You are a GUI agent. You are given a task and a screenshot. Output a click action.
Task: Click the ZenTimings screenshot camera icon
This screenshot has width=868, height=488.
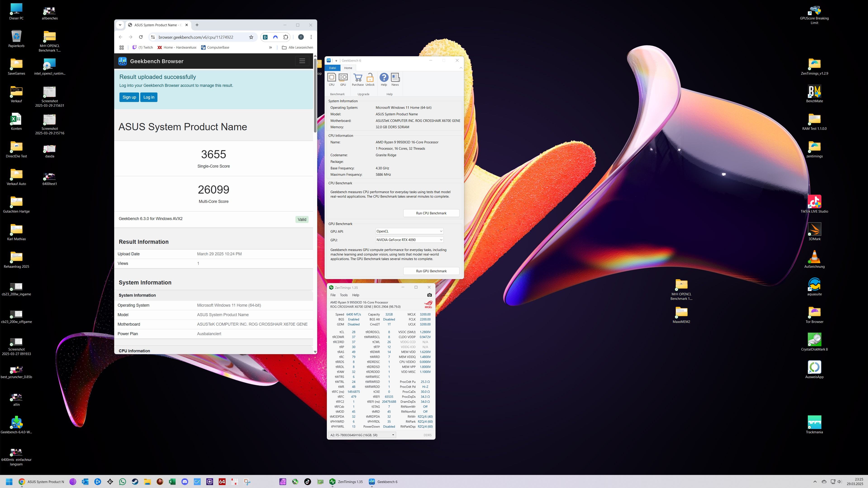tap(429, 295)
